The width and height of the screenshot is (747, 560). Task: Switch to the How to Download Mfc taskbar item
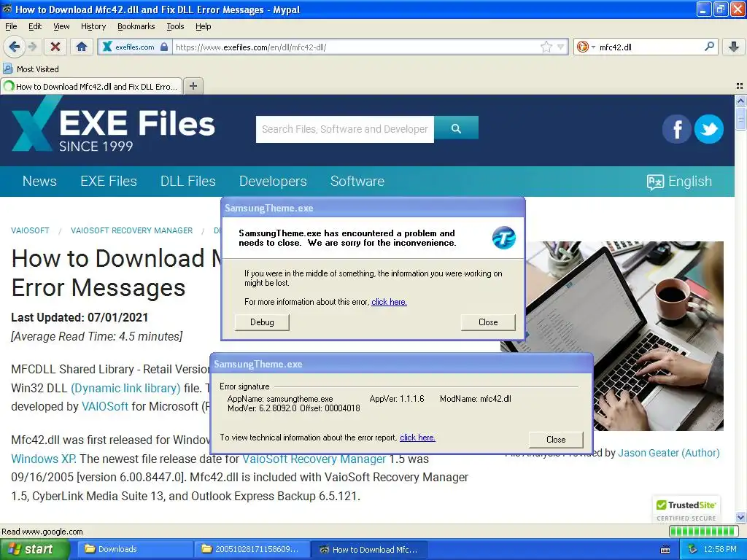[368, 549]
